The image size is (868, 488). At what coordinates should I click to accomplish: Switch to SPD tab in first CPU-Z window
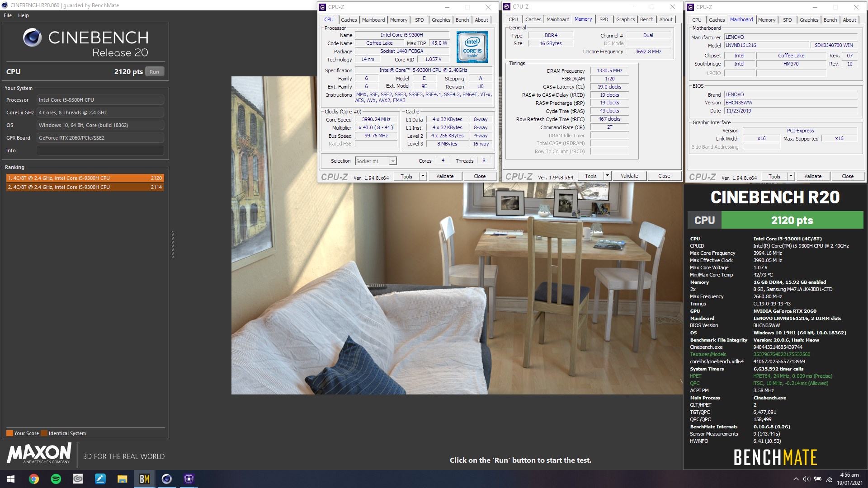[x=420, y=20]
